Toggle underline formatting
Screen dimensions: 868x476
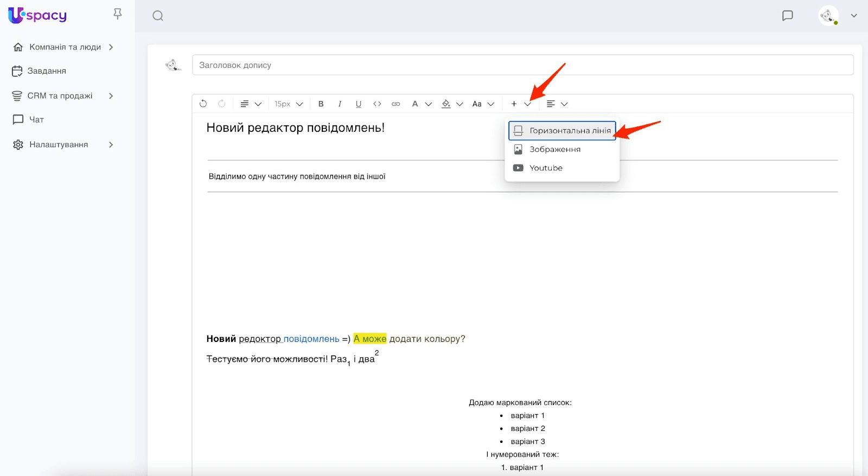click(359, 104)
